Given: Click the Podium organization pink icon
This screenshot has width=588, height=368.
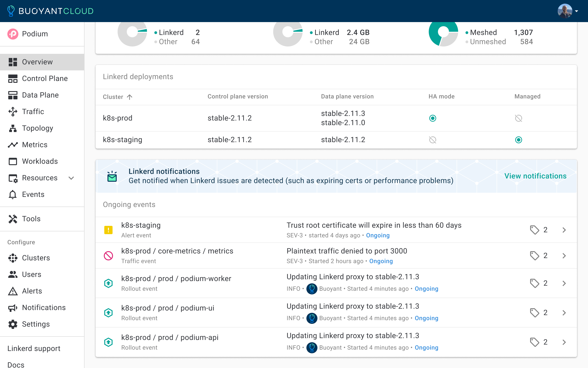Looking at the screenshot, I should 13,34.
